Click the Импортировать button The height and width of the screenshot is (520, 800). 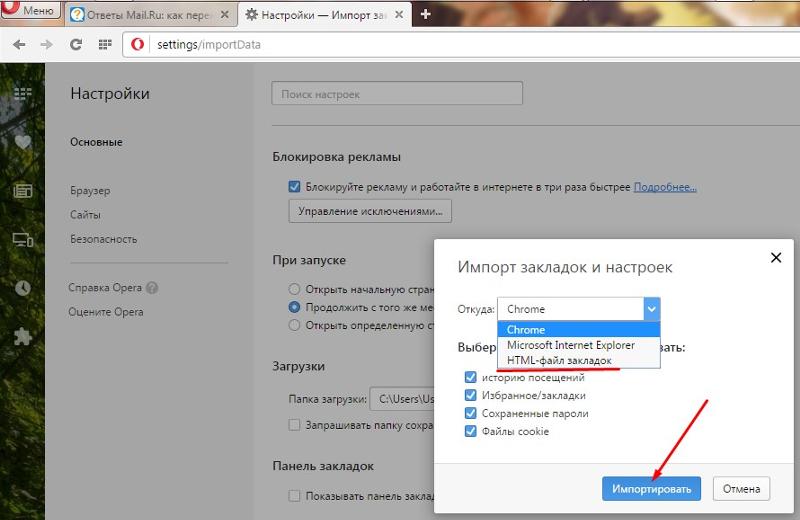(652, 489)
